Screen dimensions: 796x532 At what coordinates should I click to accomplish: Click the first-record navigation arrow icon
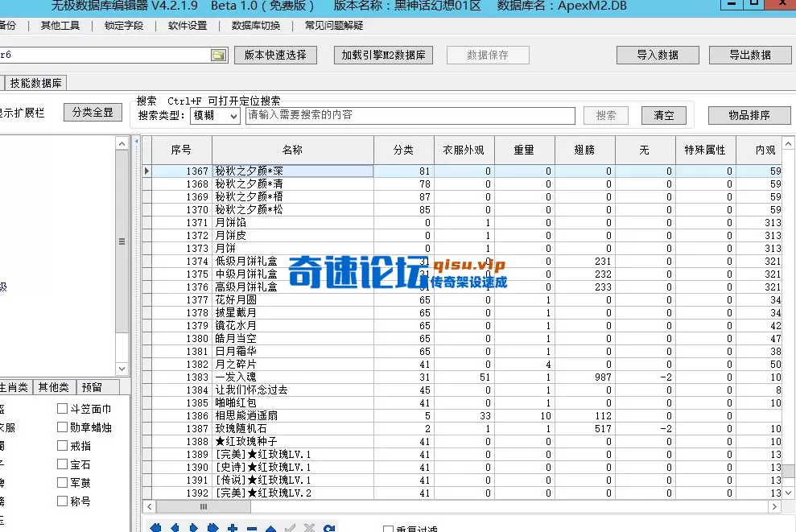pos(155,526)
